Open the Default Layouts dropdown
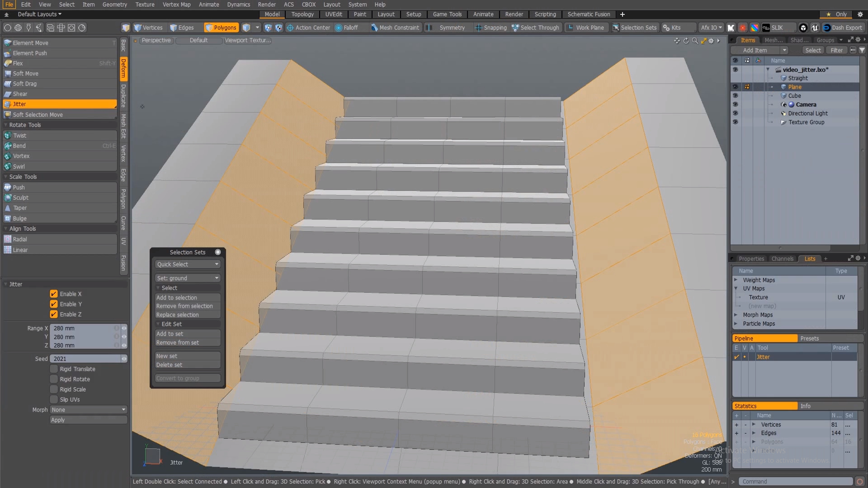868x488 pixels. 39,14
